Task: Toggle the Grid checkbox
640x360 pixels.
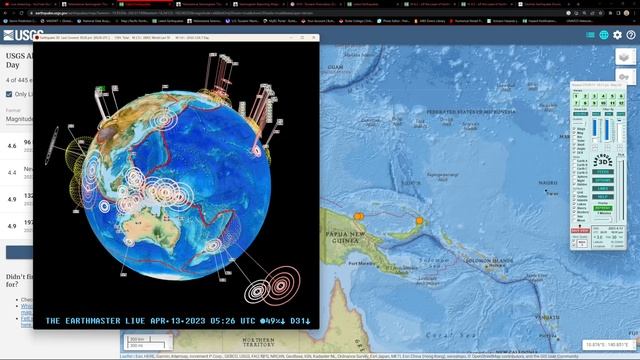Action: 575,192
